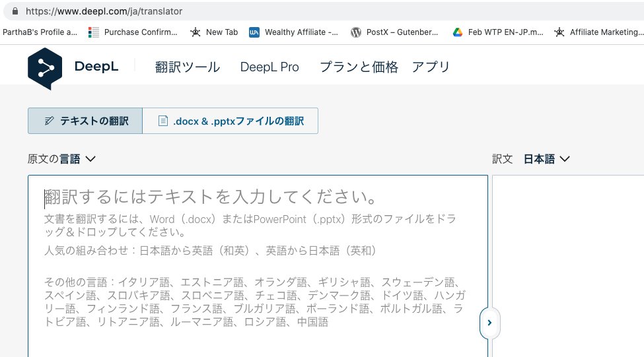
Task: Select the テキストの翻訳 tab
Action: 85,121
